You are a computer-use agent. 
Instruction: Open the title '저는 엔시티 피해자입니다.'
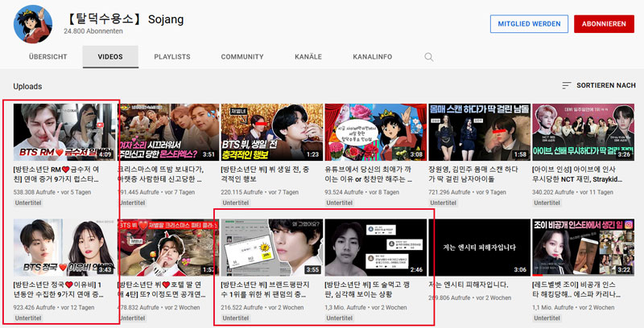point(469,285)
